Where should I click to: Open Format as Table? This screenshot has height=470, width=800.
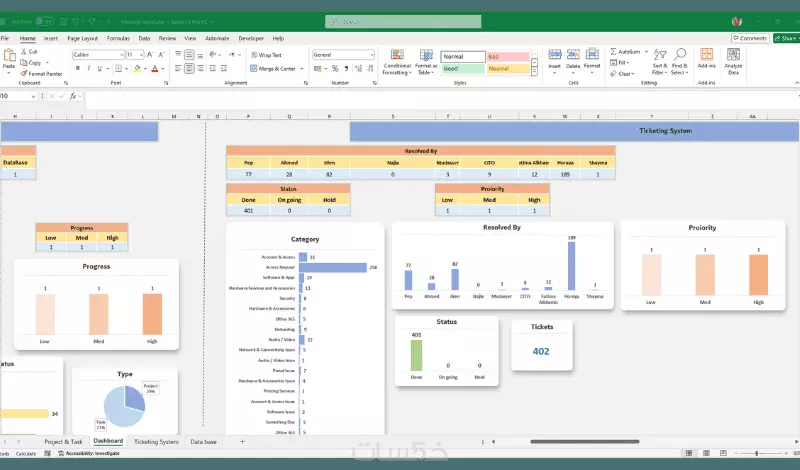(426, 62)
